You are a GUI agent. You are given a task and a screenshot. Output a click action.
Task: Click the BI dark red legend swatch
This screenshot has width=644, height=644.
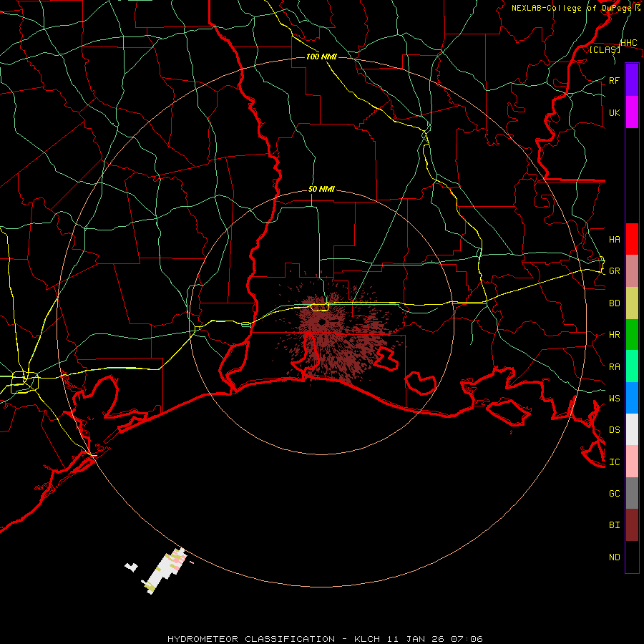coord(632,525)
